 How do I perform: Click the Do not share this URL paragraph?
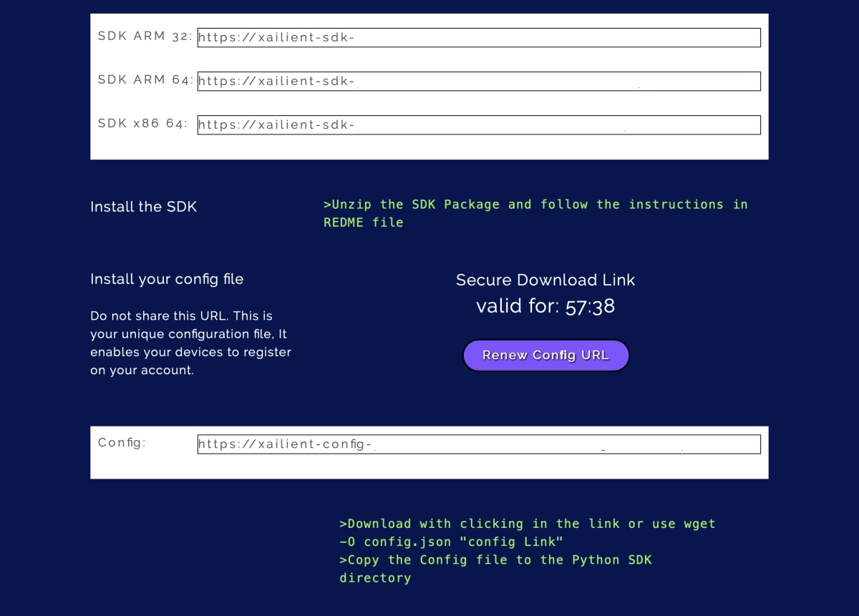(190, 343)
